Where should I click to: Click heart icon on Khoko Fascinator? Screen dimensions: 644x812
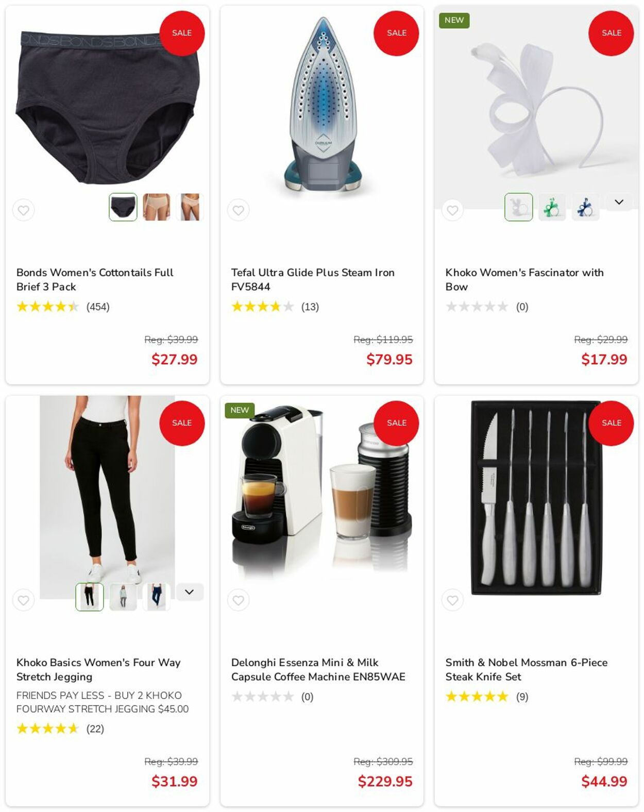click(452, 210)
